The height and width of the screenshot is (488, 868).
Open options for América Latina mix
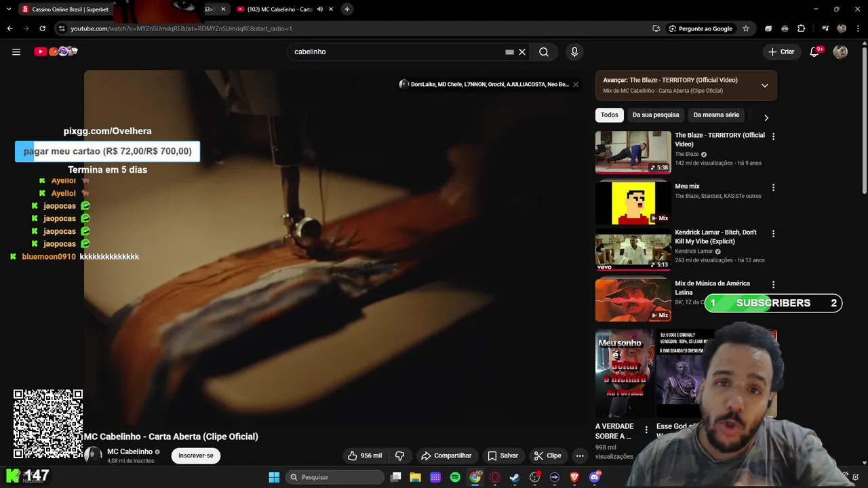(x=773, y=285)
